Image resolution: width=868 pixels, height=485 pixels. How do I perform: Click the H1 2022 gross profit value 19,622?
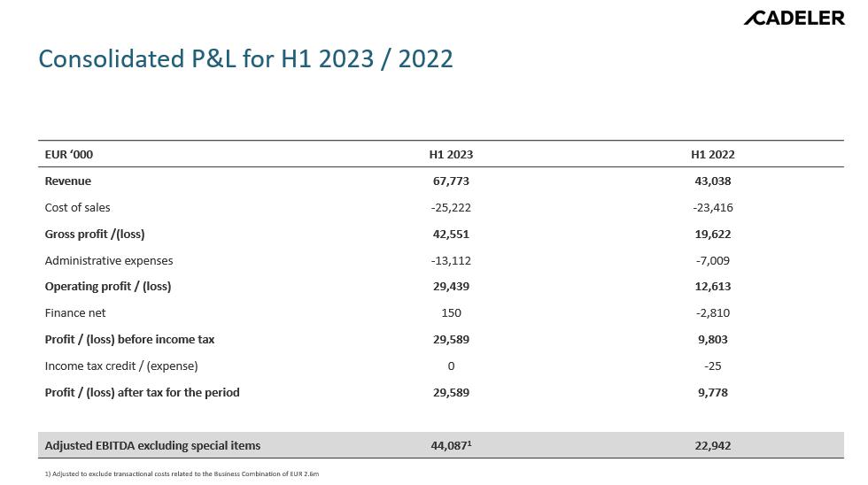pos(712,234)
